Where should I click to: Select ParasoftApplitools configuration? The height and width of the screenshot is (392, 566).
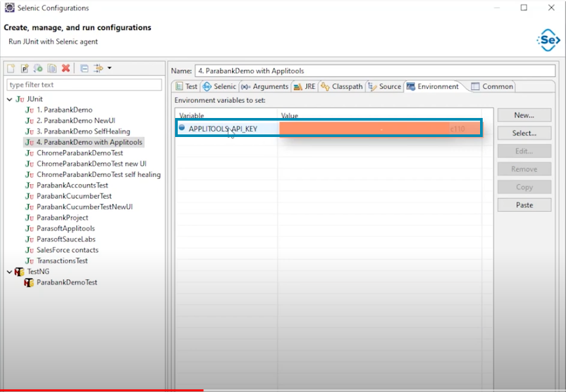pyautogui.click(x=60, y=229)
